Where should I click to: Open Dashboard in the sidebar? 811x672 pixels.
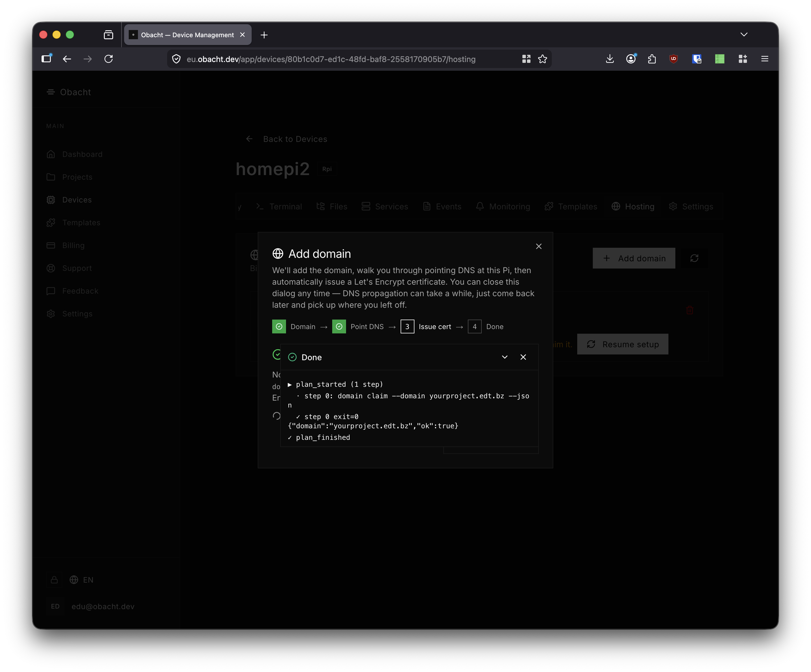click(x=74, y=154)
